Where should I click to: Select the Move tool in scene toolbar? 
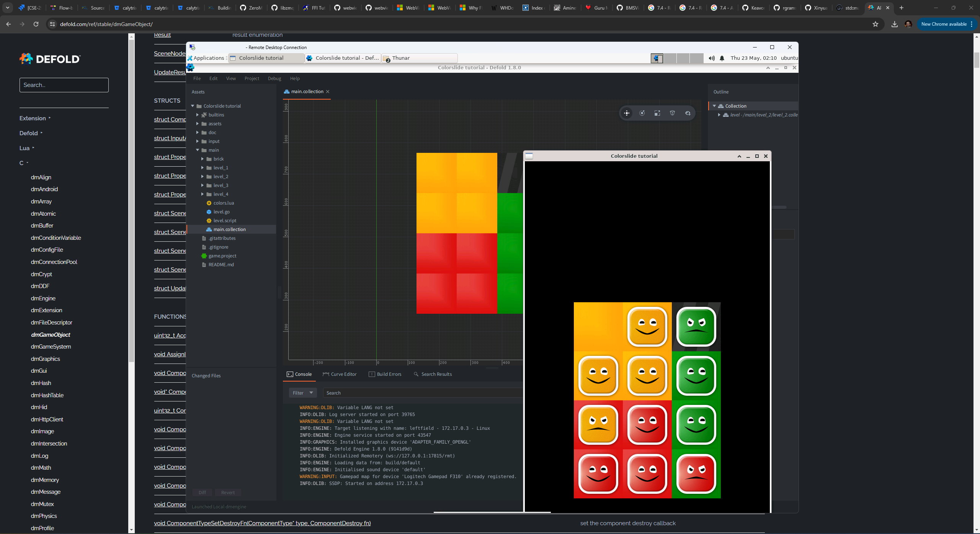(627, 113)
